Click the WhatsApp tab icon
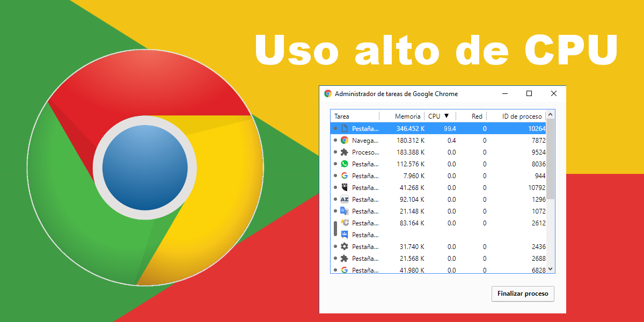This screenshot has width=644, height=322. (x=345, y=164)
